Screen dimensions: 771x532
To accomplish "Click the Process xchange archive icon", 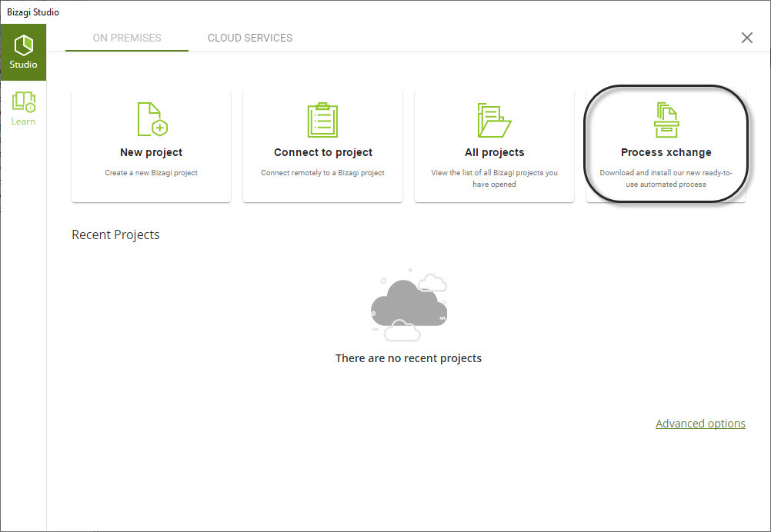I will tap(666, 120).
